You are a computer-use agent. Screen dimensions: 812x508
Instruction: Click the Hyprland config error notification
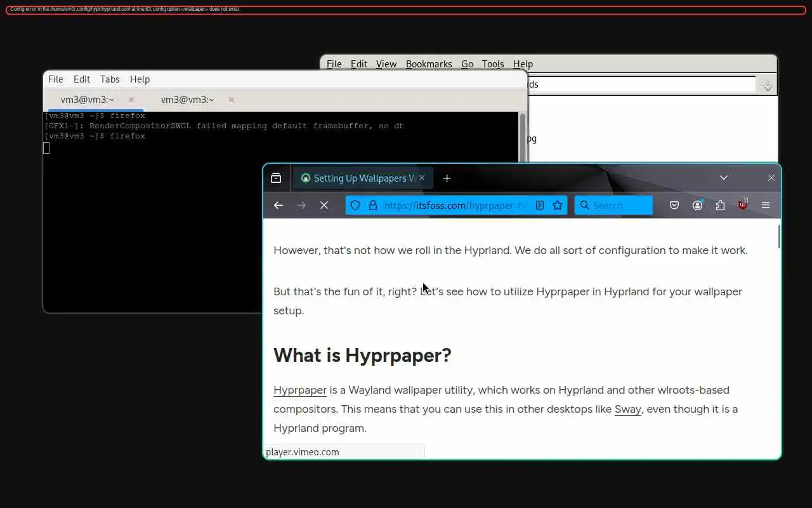(406, 10)
